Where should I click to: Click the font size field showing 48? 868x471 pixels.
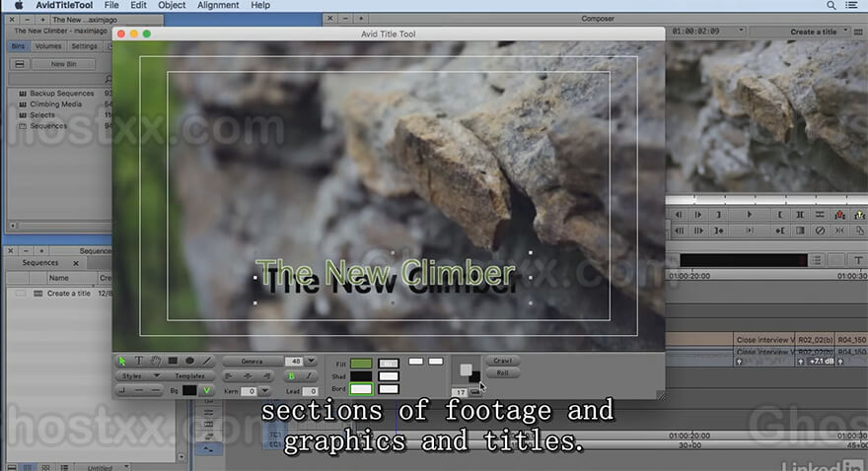(x=295, y=361)
